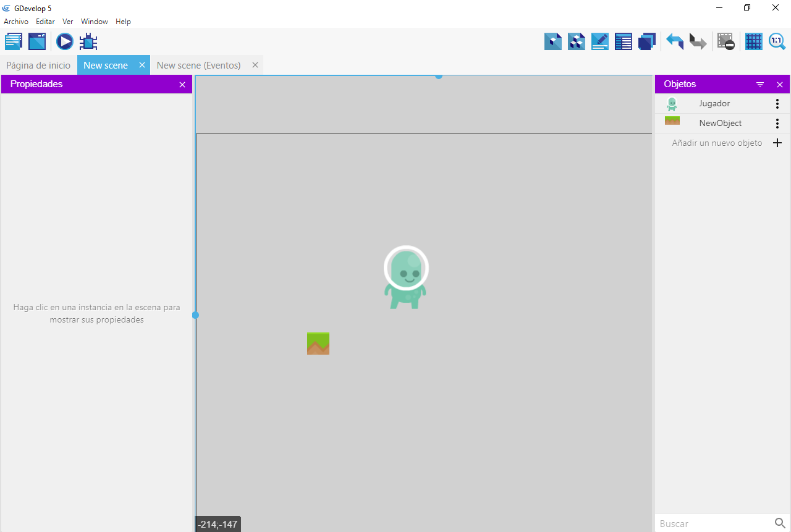
Task: Open the project manager icon
Action: tap(14, 41)
